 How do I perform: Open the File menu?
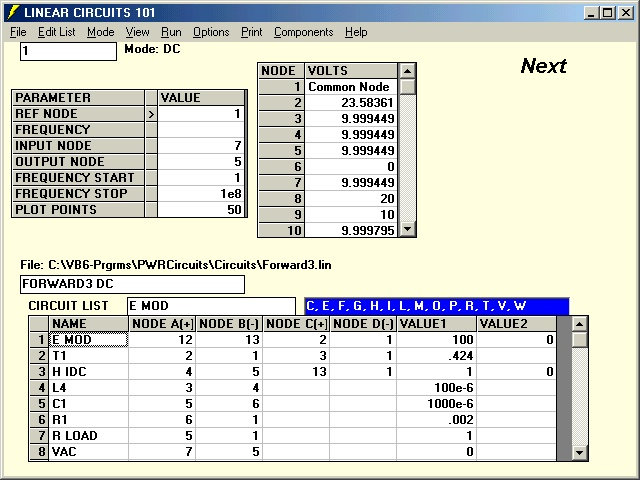18,32
